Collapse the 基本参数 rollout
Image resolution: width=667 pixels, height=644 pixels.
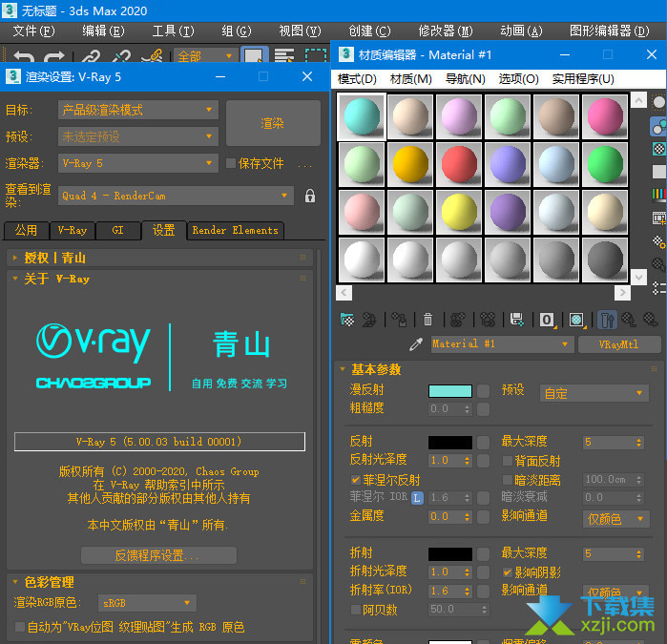(499, 369)
